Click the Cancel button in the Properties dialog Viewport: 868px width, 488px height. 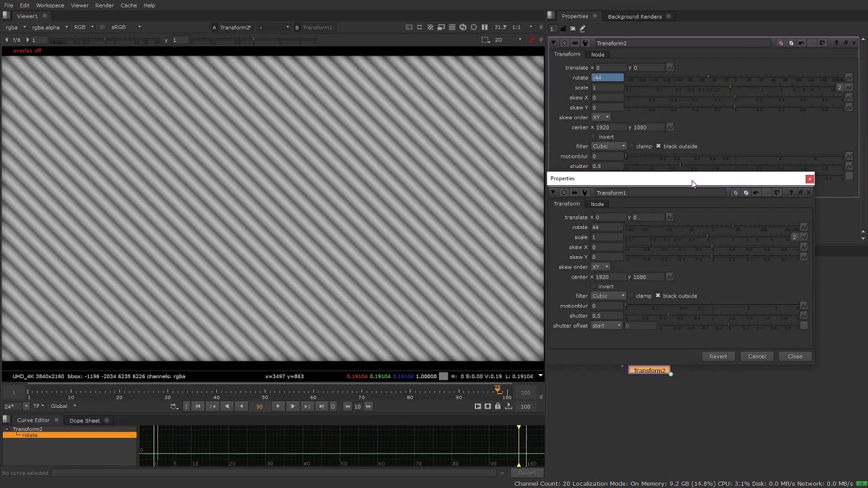tap(756, 357)
